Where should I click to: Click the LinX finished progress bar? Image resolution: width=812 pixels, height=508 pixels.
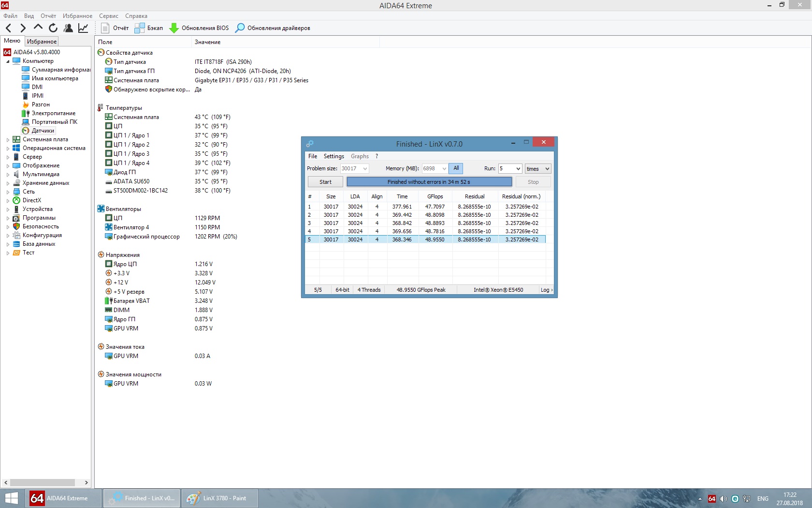(x=429, y=182)
